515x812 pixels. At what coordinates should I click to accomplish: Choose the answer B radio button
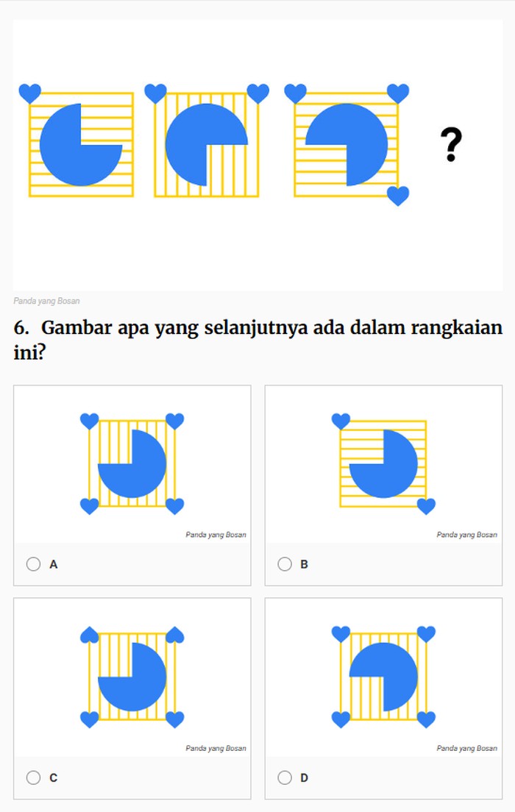(x=285, y=564)
